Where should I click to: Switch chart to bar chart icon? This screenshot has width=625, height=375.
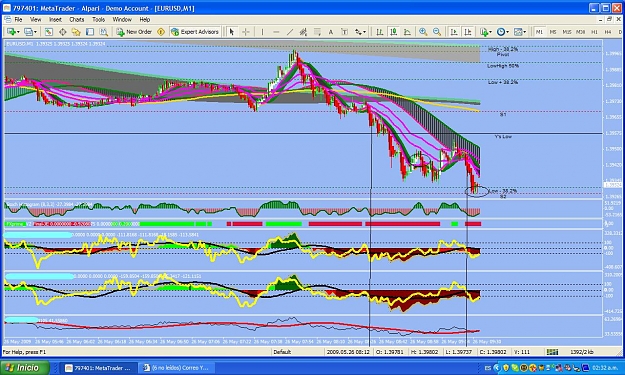click(380, 32)
